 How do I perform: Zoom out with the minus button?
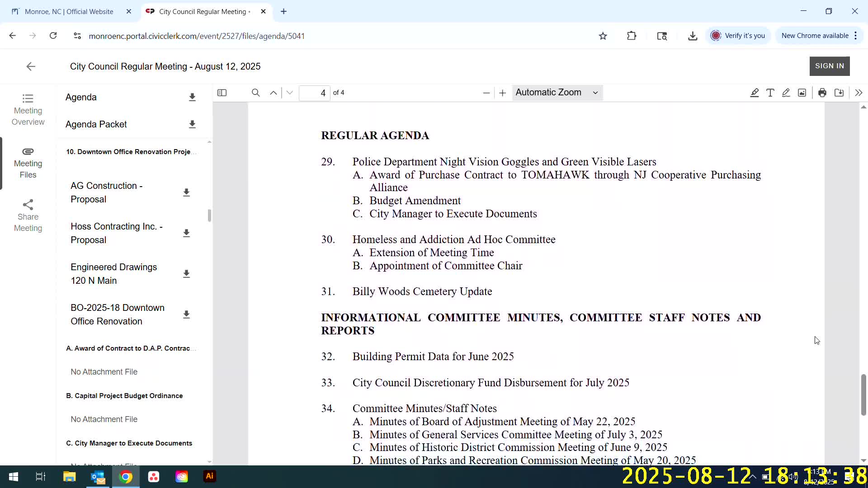tap(486, 93)
